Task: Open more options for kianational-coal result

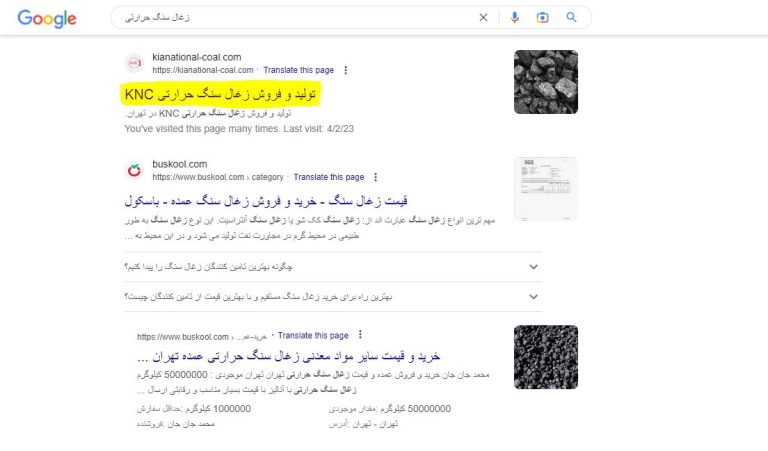Action: pyautogui.click(x=346, y=70)
